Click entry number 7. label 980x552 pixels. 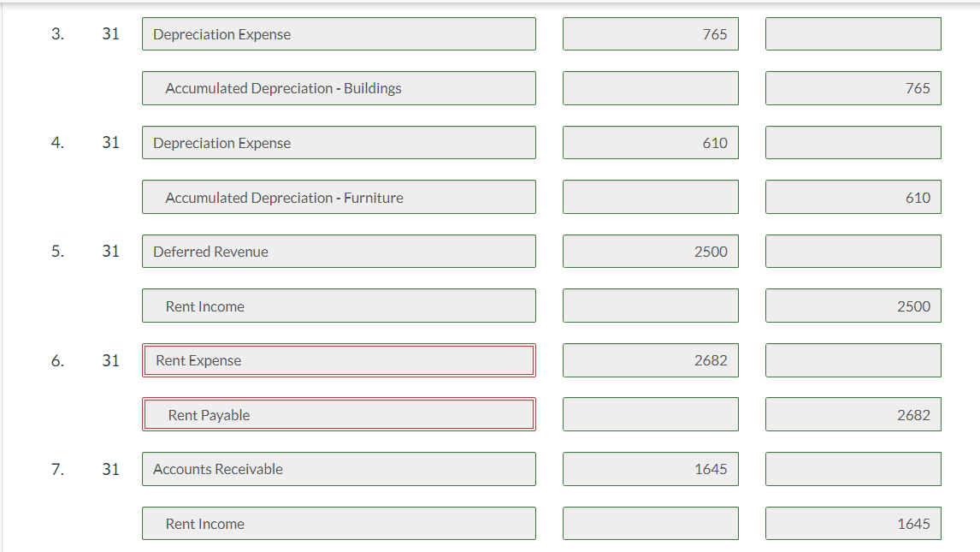(57, 469)
